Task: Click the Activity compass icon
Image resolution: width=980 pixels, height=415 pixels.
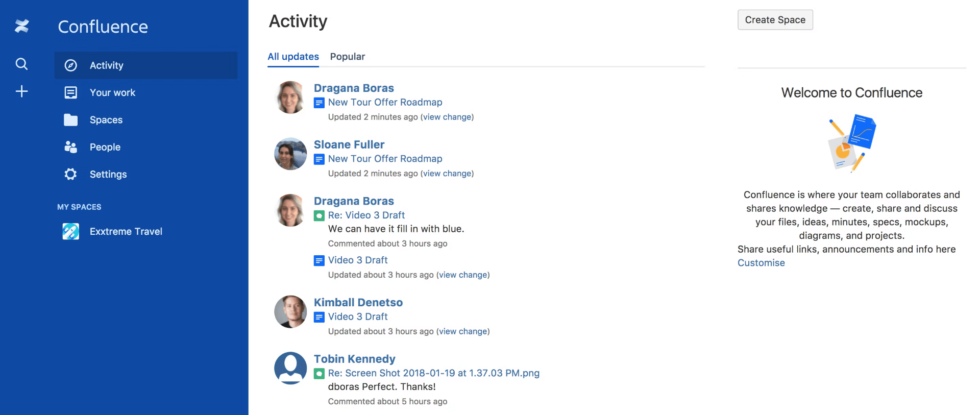Action: pos(71,65)
